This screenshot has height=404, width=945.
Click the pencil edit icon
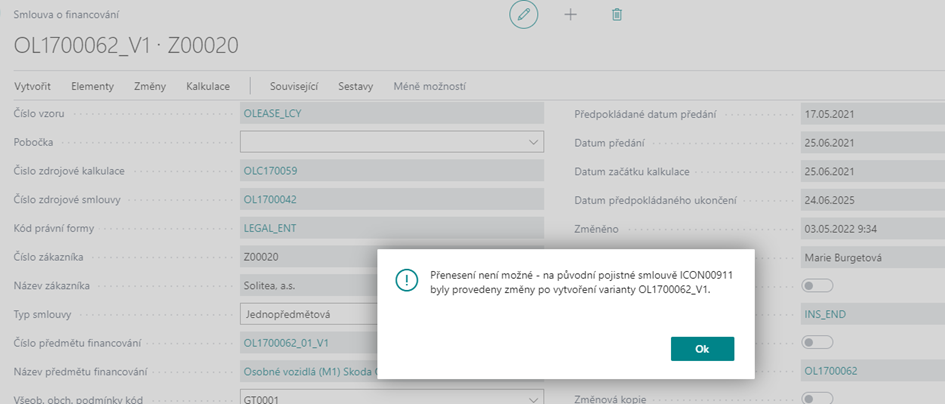pyautogui.click(x=523, y=15)
